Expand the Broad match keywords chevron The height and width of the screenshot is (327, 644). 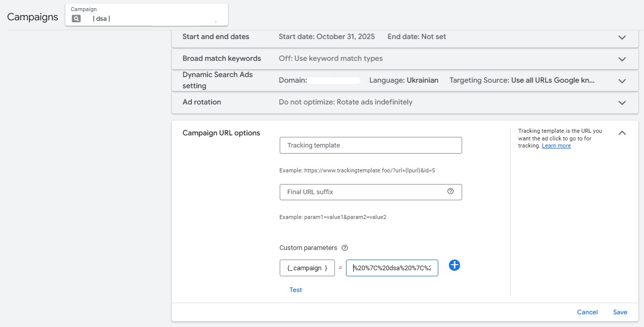coord(622,59)
